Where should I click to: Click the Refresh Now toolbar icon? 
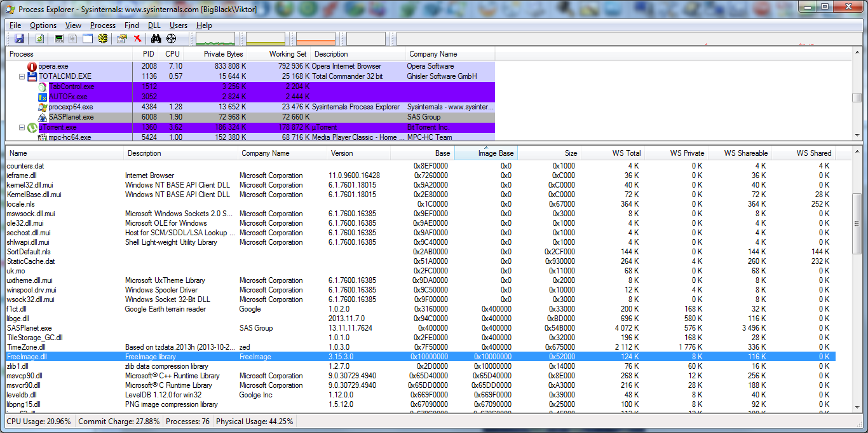[x=39, y=39]
